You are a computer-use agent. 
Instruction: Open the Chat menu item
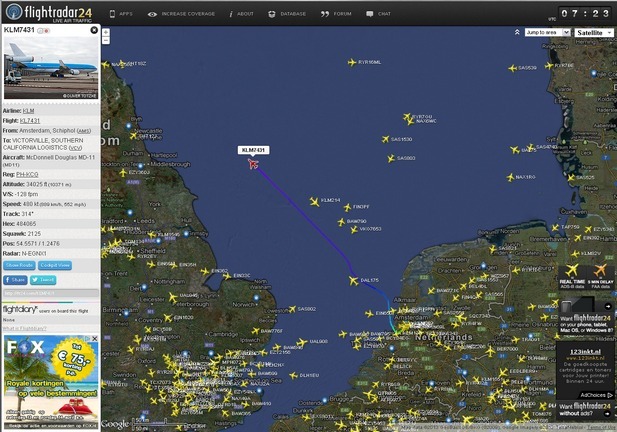[x=379, y=14]
